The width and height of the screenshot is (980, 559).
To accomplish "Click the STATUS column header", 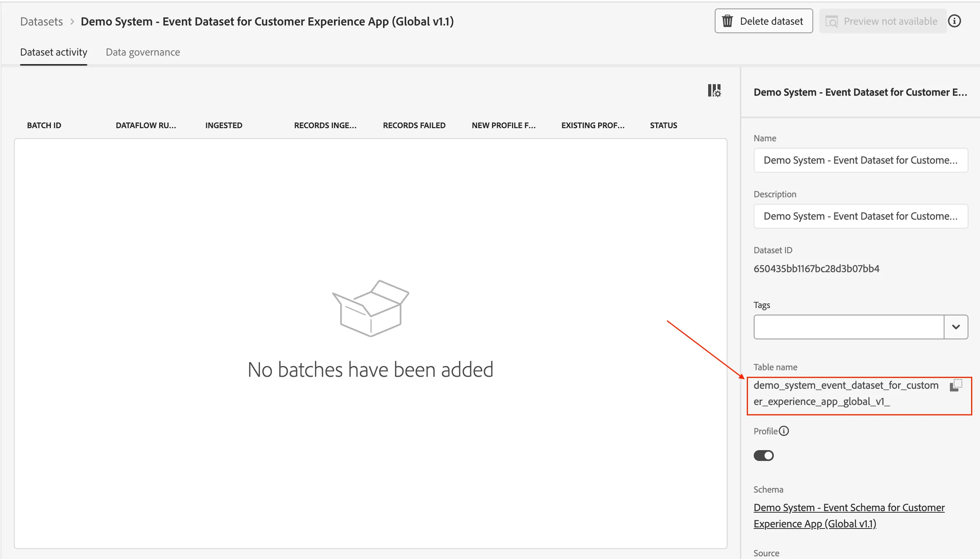I will [x=663, y=125].
